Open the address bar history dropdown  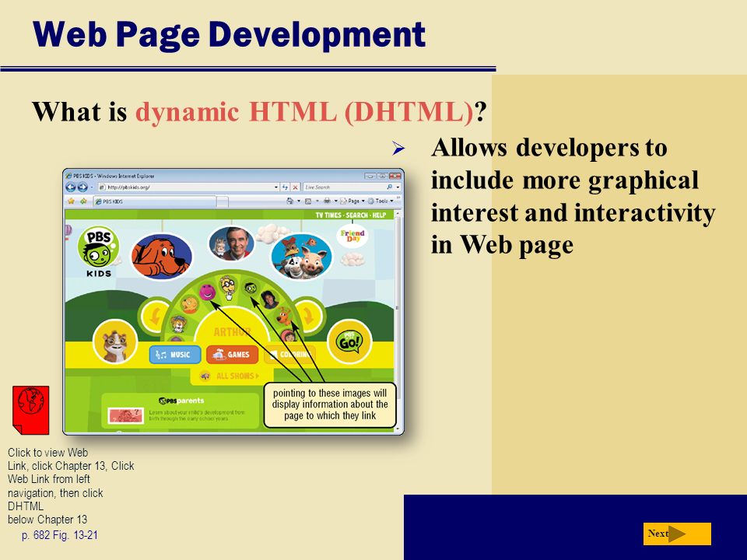click(x=276, y=187)
